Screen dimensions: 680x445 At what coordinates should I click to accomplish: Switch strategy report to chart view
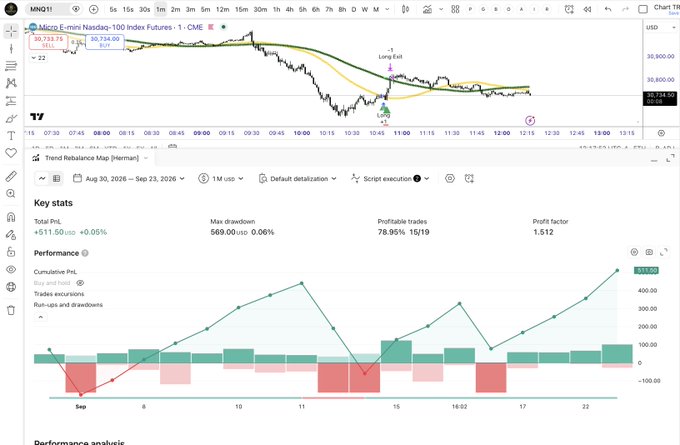pyautogui.click(x=42, y=178)
